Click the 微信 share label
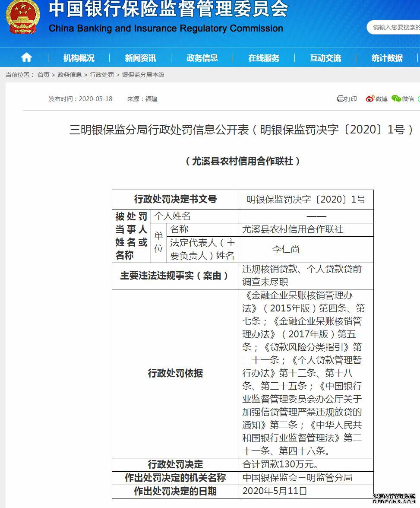 click(x=408, y=99)
